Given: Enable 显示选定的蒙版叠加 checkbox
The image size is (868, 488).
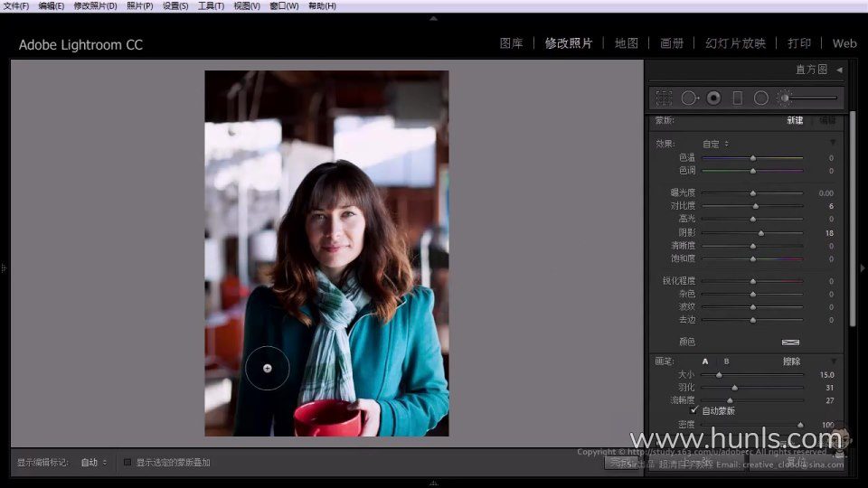Looking at the screenshot, I should 127,462.
